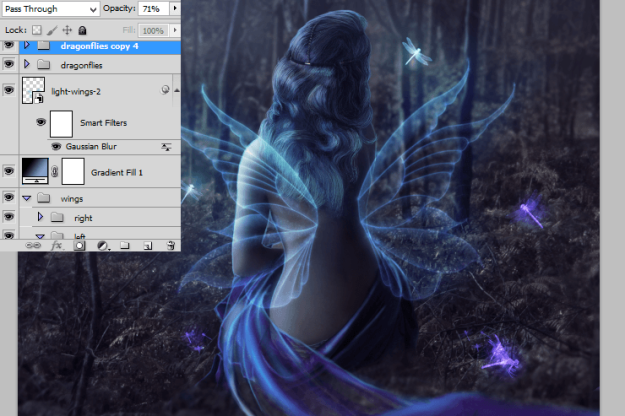Select the Gaussian Blur filter entry
This screenshot has height=416, width=625.
(x=91, y=147)
